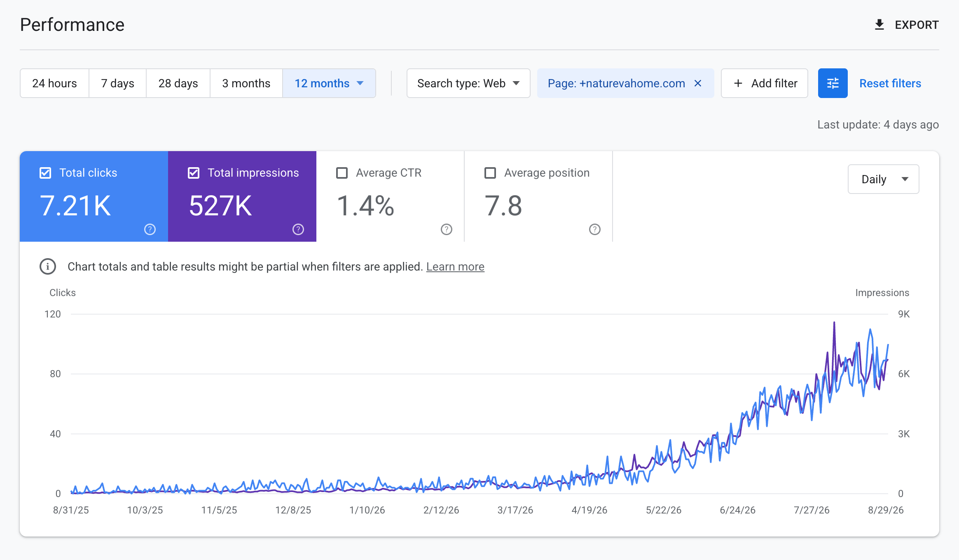This screenshot has height=560, width=959.
Task: Enable the Average CTR checkbox
Action: [342, 173]
